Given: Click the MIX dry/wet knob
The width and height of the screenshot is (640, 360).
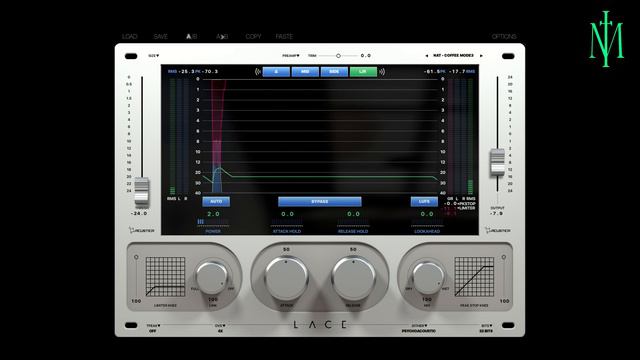Looking at the screenshot, I should click(428, 278).
